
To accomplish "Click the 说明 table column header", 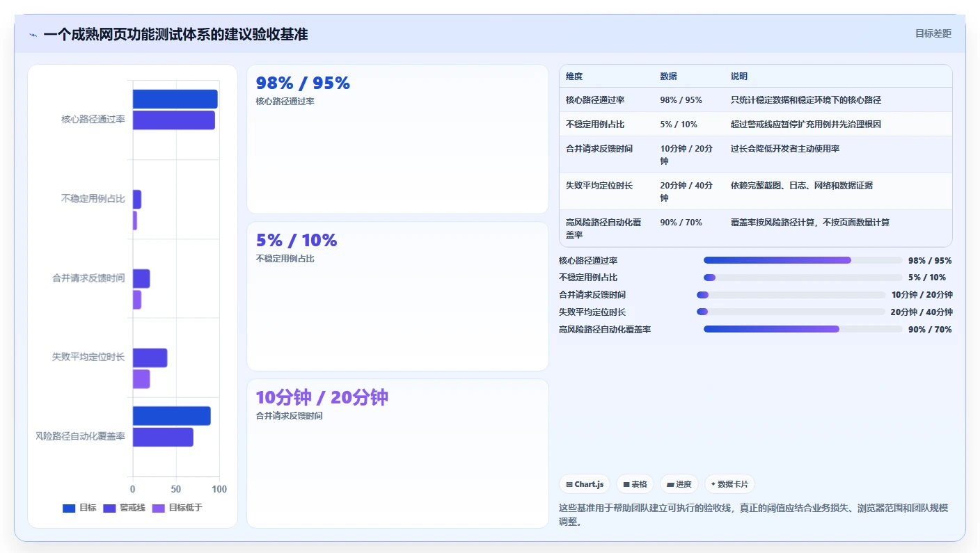I will [x=739, y=77].
